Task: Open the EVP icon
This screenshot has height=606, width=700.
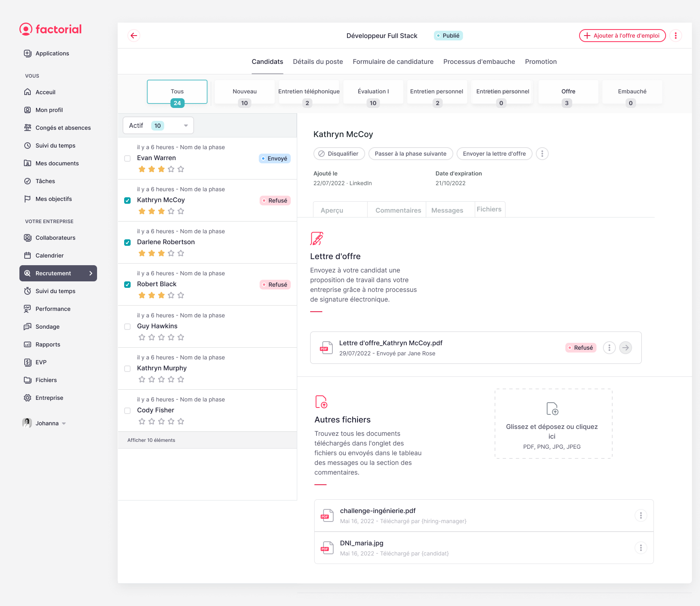Action: 27,362
